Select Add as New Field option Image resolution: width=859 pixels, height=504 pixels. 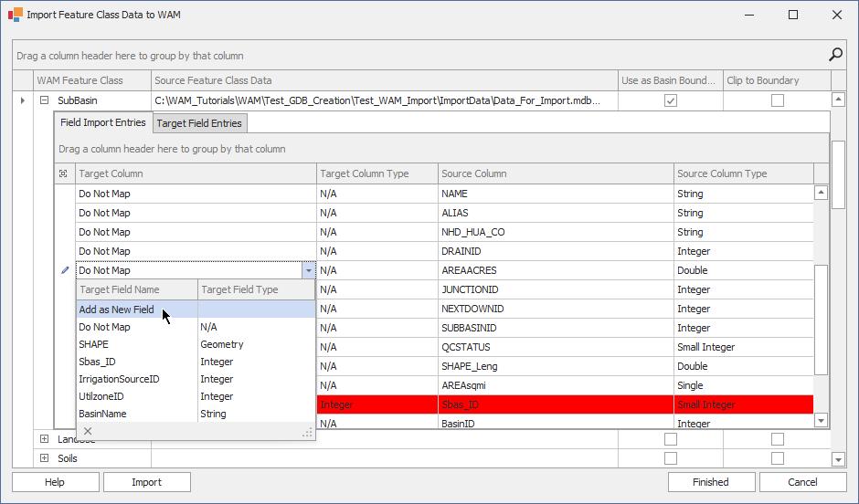196,310
